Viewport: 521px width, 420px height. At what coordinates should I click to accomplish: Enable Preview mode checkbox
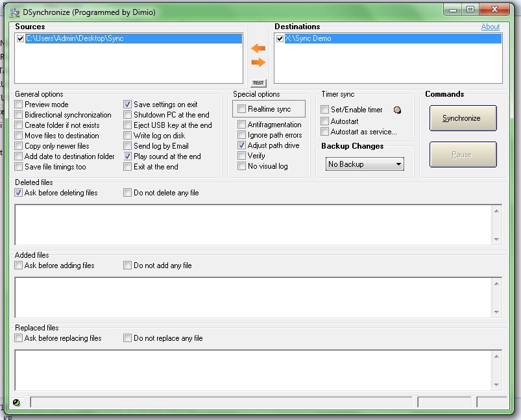(19, 105)
